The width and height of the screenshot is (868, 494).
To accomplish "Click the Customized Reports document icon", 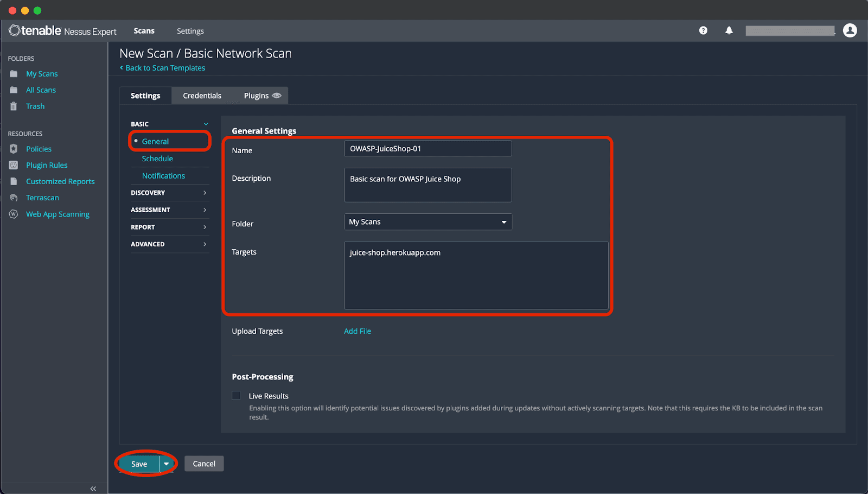I will pos(14,181).
